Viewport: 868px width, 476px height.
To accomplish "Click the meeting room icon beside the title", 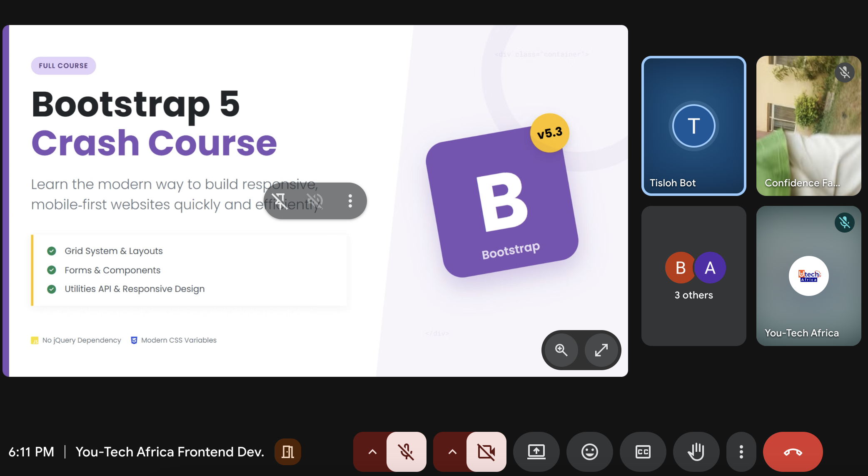I will pos(287,452).
